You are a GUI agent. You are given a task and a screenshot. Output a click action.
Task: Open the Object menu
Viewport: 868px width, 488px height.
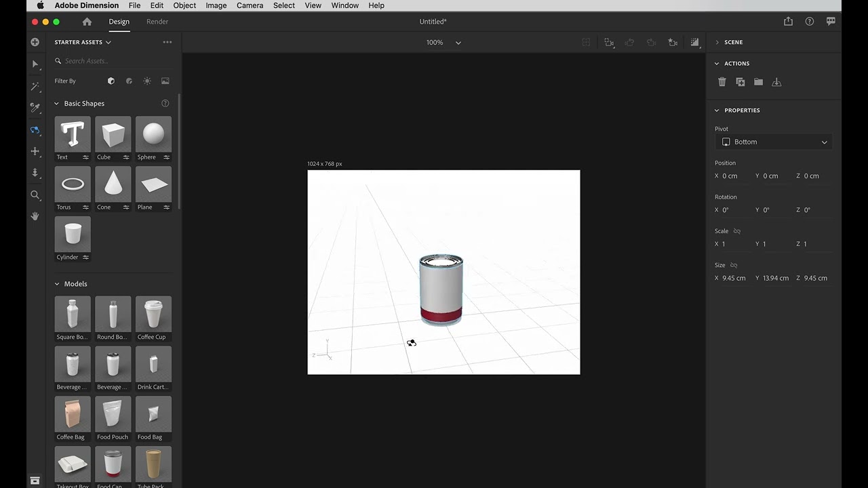184,5
